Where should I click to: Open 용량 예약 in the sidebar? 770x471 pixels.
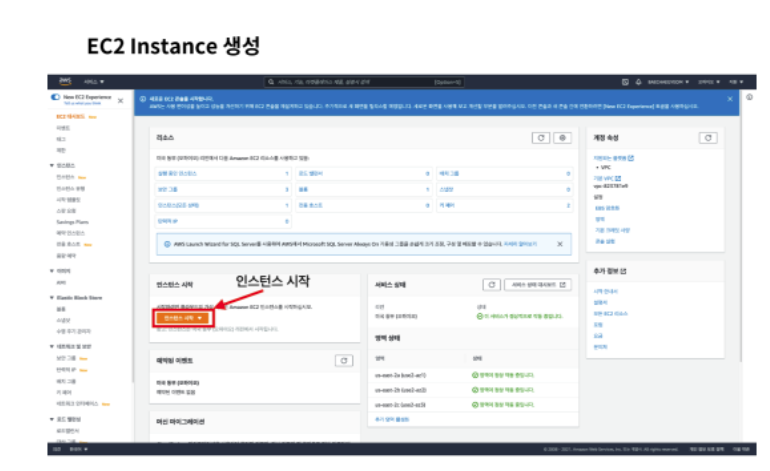66,256
